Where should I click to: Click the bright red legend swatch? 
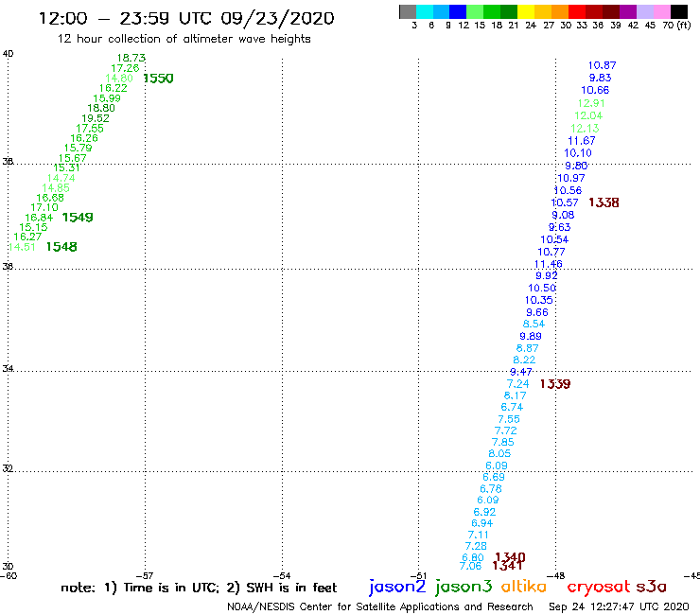[x=576, y=11]
